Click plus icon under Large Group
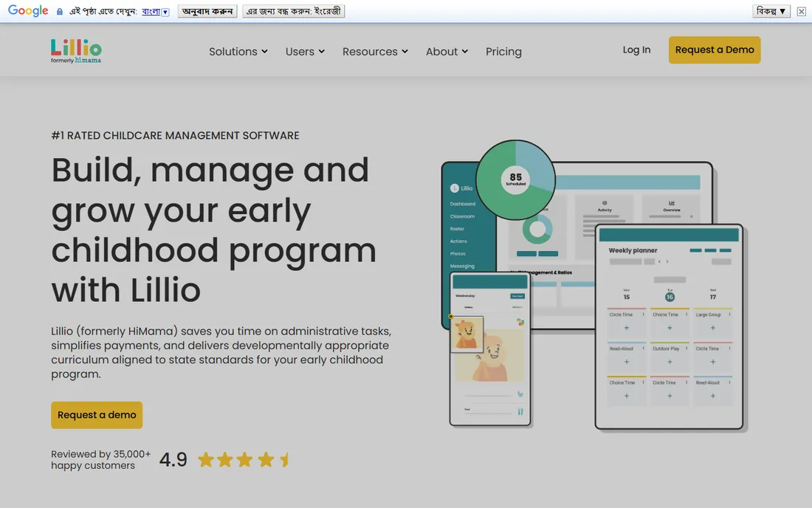 click(x=713, y=328)
